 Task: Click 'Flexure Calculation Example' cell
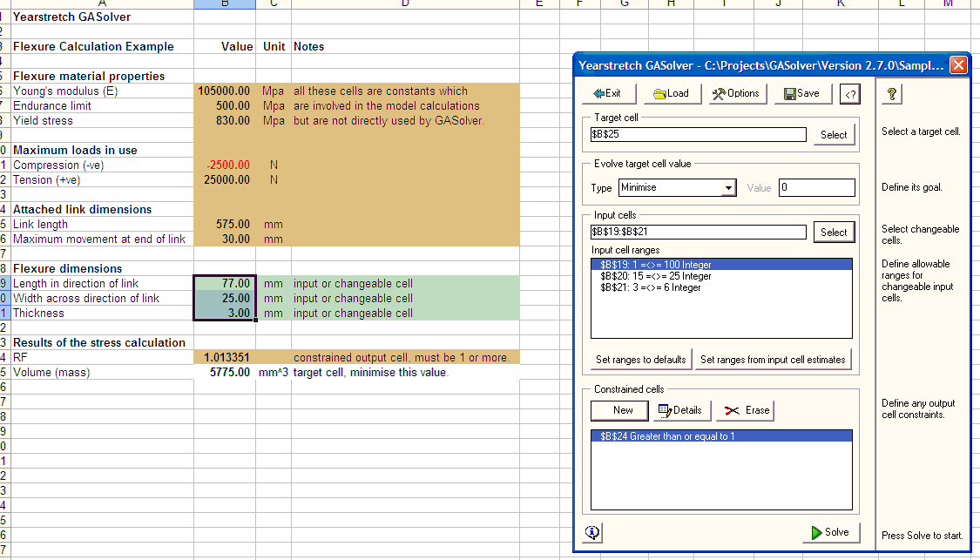tap(102, 47)
